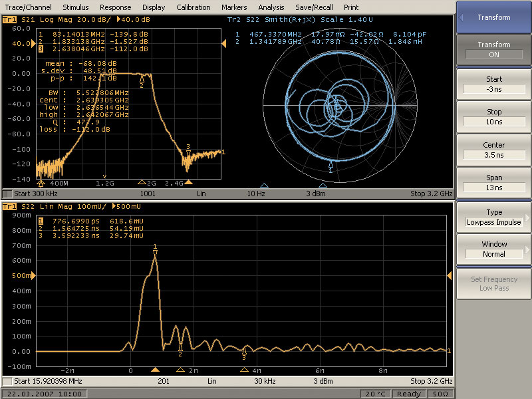Viewport: 532px width, 399px height.
Task: Edit the Span 13 ns value
Action: pyautogui.click(x=493, y=188)
